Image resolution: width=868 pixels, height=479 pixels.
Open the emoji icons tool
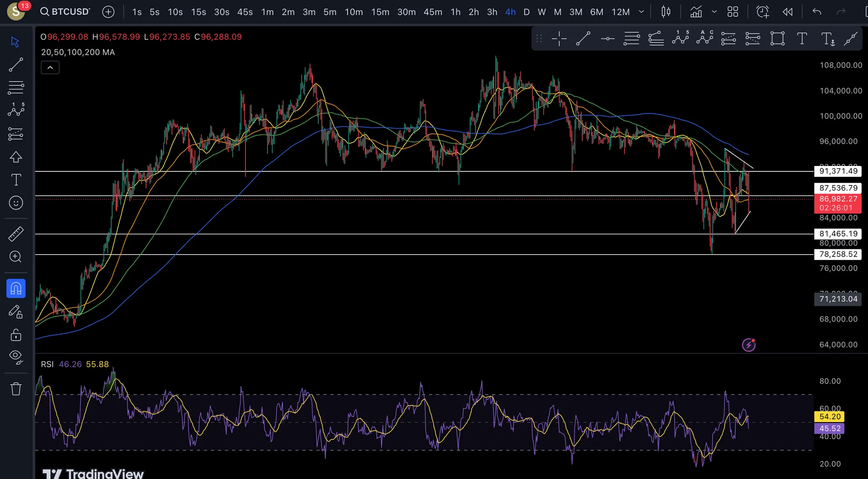[16, 203]
